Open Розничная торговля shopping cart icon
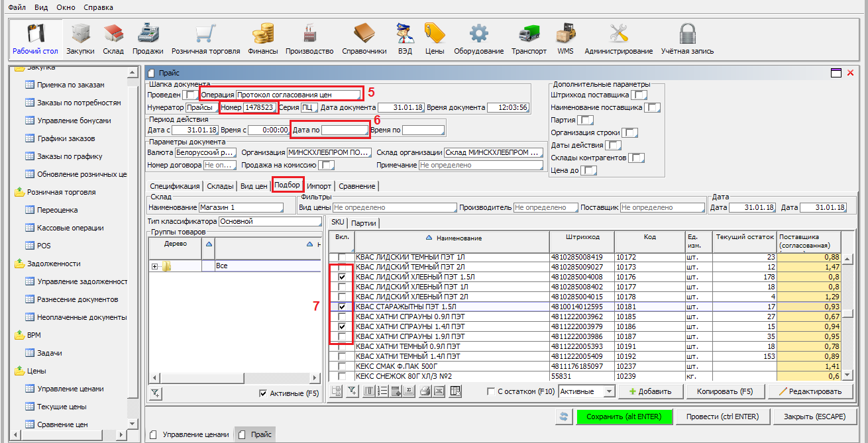Image resolution: width=868 pixels, height=443 pixels. click(205, 34)
